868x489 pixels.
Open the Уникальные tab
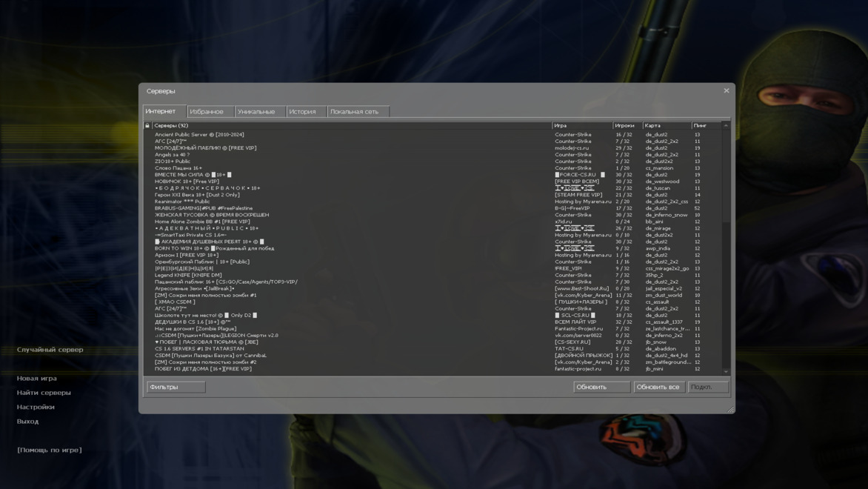[x=256, y=112]
